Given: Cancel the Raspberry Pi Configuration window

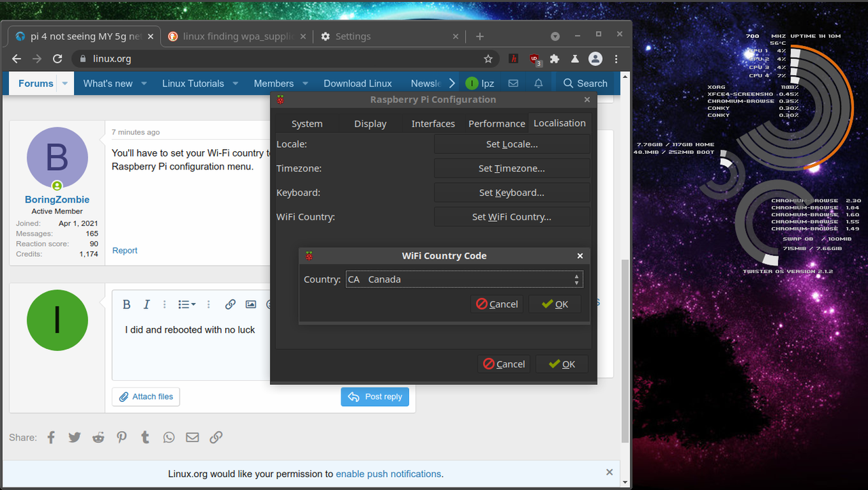Looking at the screenshot, I should point(504,364).
